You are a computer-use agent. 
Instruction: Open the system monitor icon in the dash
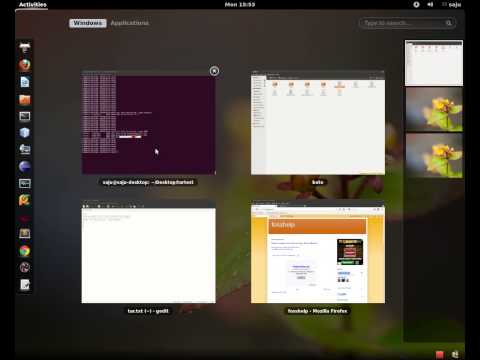25,183
